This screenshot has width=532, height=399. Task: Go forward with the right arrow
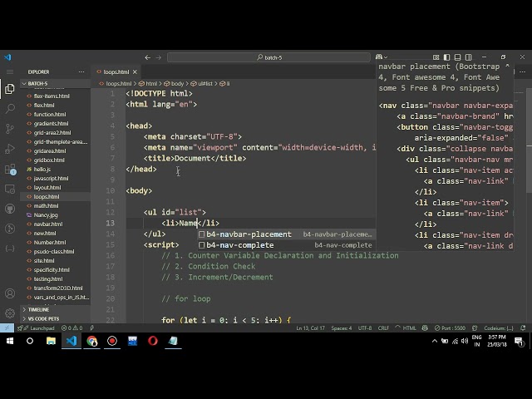[x=159, y=57]
